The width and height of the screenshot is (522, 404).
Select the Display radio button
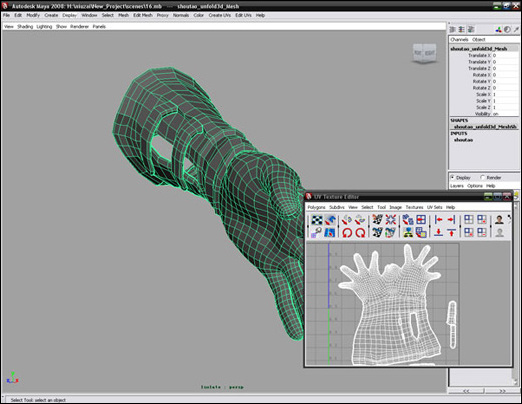click(x=453, y=177)
